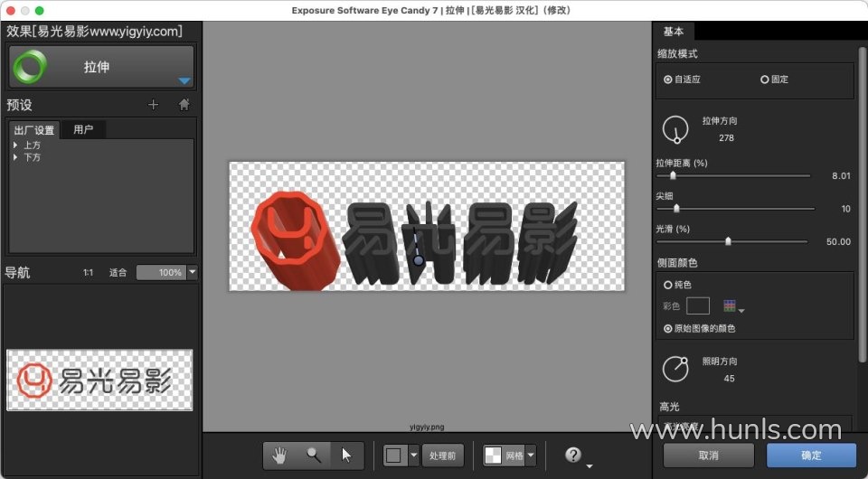Click the 确定 confirm button

pos(811,455)
